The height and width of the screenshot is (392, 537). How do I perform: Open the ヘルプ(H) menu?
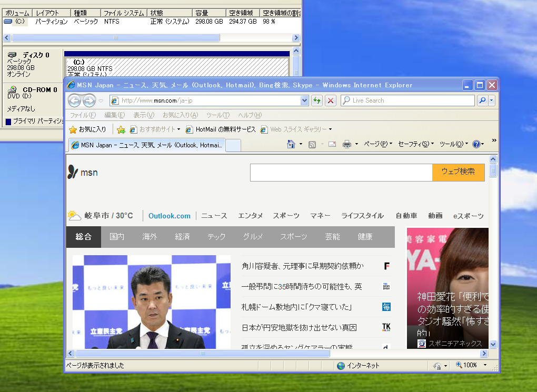(x=250, y=115)
